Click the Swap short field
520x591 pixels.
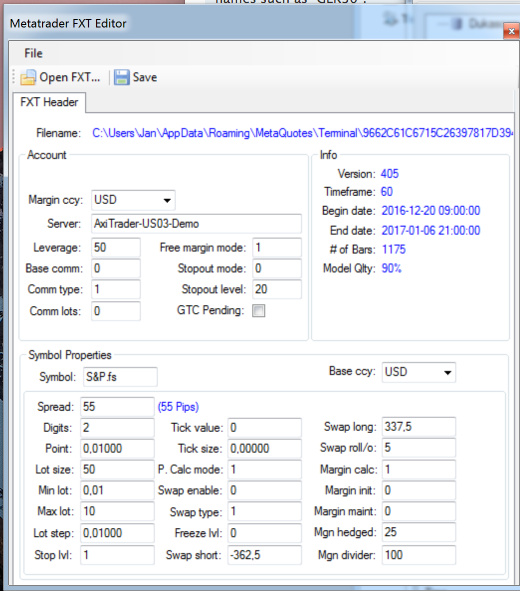tap(265, 555)
